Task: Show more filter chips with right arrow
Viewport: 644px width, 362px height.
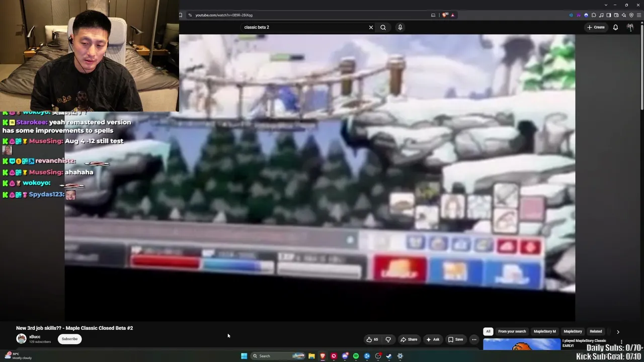Action: tap(618, 332)
